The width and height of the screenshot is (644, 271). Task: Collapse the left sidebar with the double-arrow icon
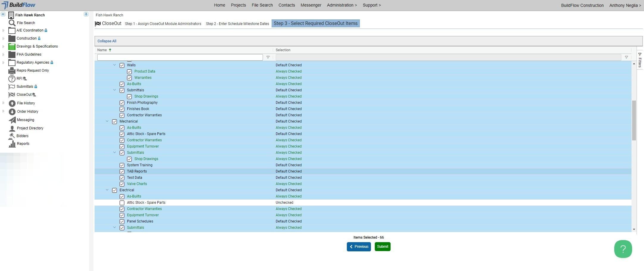tap(3, 14)
